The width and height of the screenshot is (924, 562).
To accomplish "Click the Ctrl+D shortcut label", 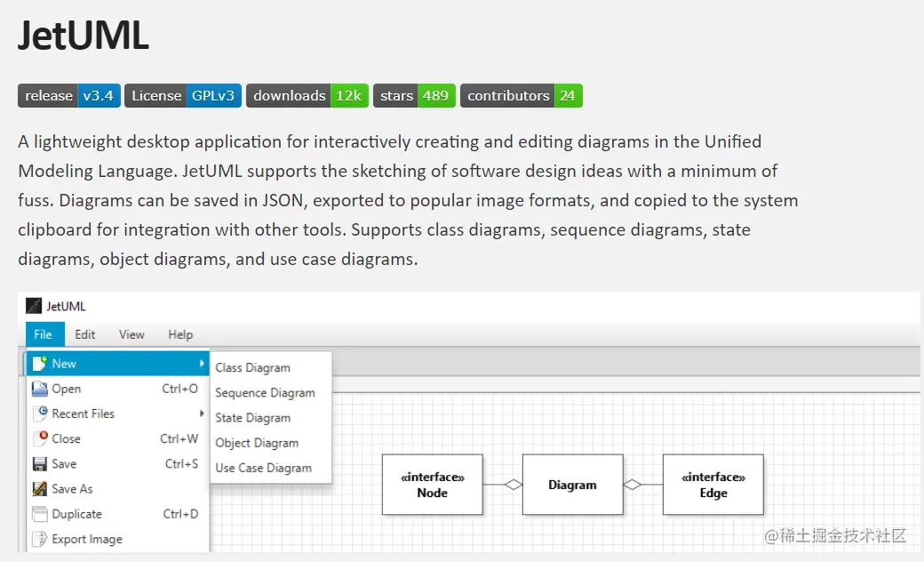I will click(x=180, y=514).
